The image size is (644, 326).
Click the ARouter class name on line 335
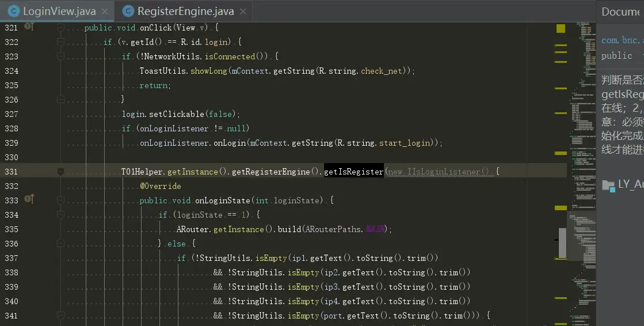192,229
